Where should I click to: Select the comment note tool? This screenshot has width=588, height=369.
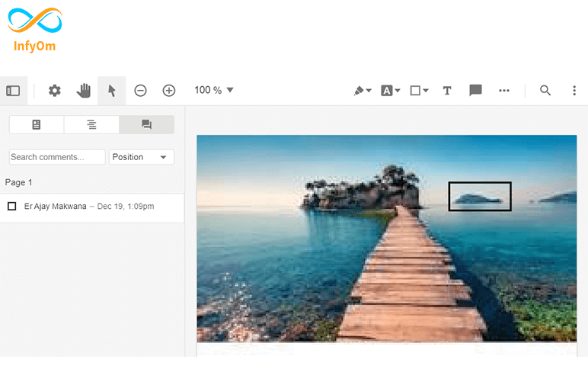click(x=475, y=91)
